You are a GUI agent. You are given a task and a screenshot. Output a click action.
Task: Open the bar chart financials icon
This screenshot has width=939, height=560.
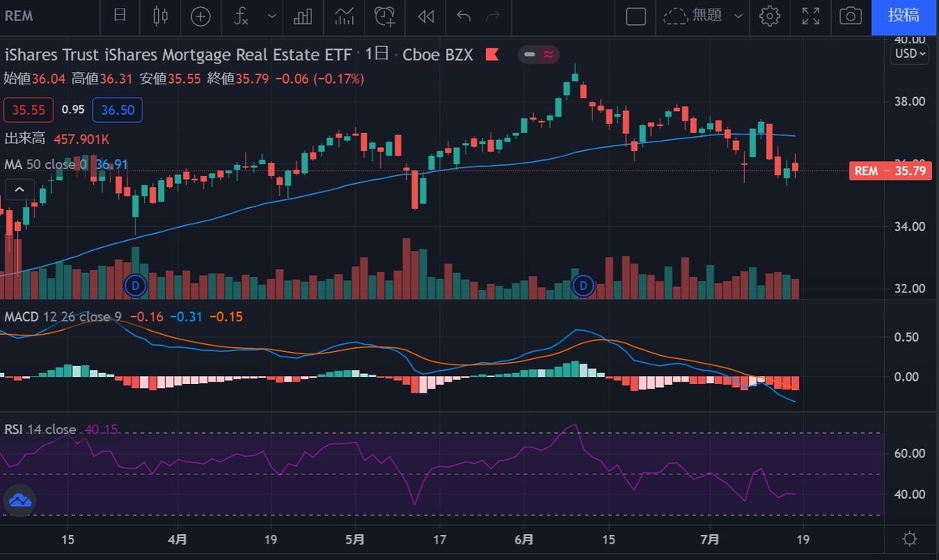coord(303,16)
